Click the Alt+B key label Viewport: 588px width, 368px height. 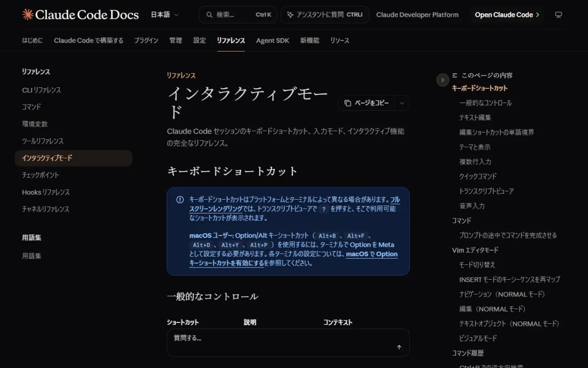pyautogui.click(x=327, y=236)
